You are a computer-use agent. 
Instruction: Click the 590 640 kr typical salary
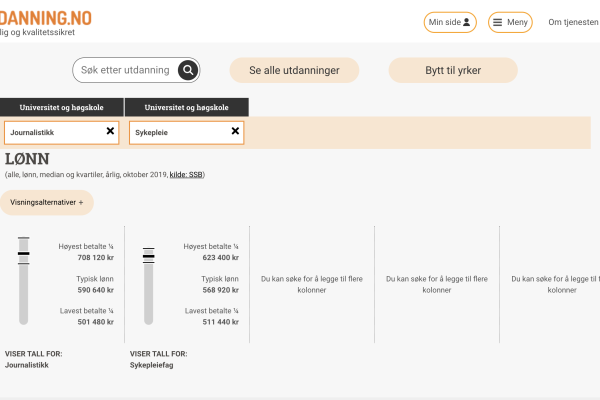click(x=96, y=290)
